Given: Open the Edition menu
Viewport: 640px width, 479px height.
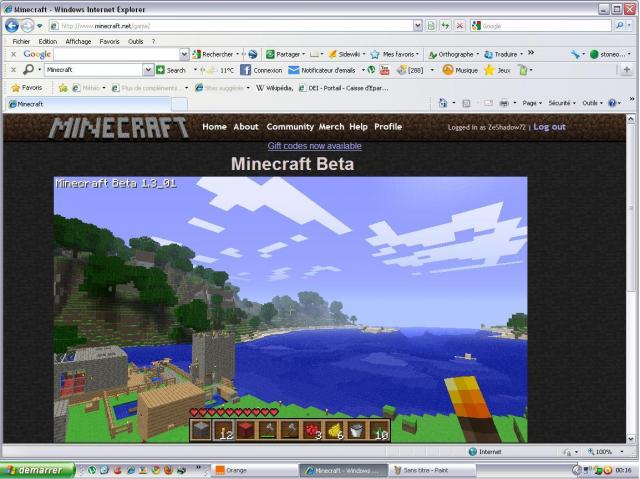Looking at the screenshot, I should (48, 41).
